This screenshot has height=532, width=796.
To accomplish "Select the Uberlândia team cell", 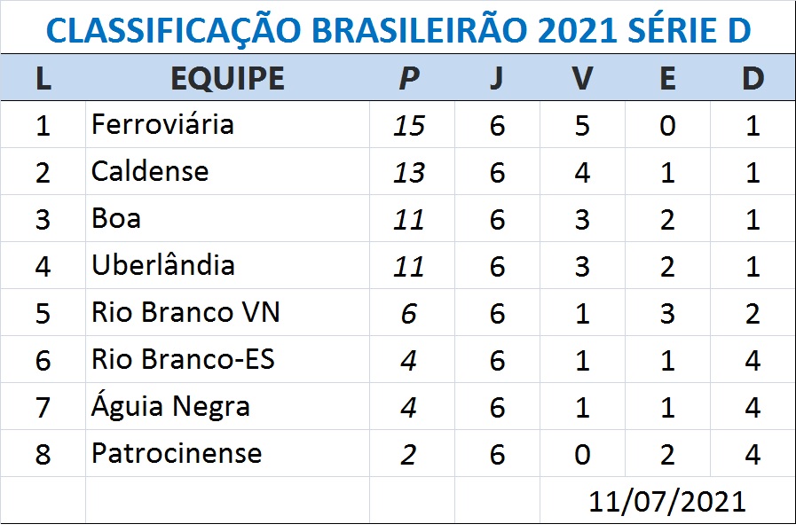I will click(x=163, y=265).
